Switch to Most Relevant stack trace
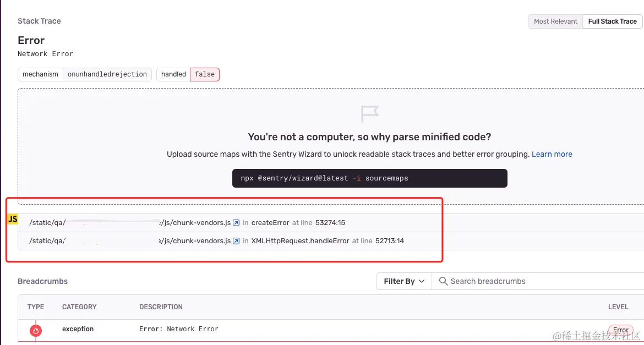The image size is (644, 345). point(555,21)
